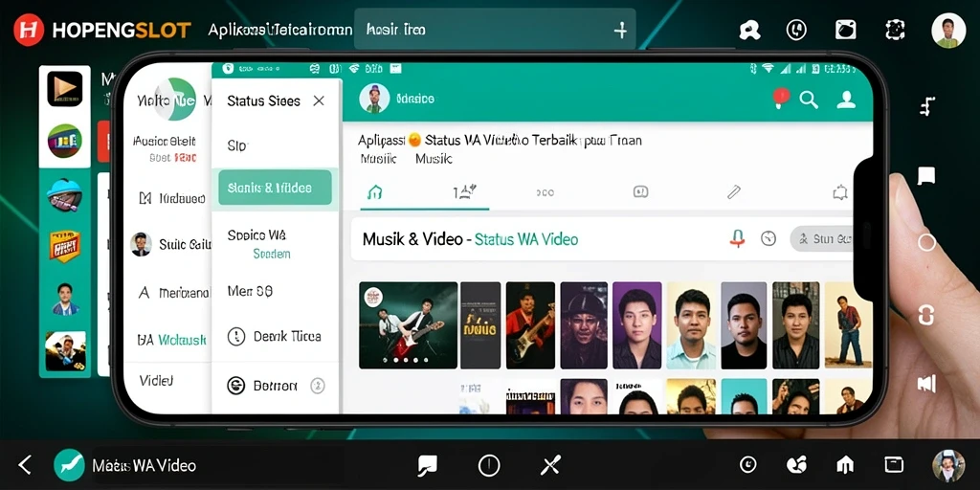The height and width of the screenshot is (490, 980).
Task: Open the man on purple background thumbnail
Action: tap(636, 325)
